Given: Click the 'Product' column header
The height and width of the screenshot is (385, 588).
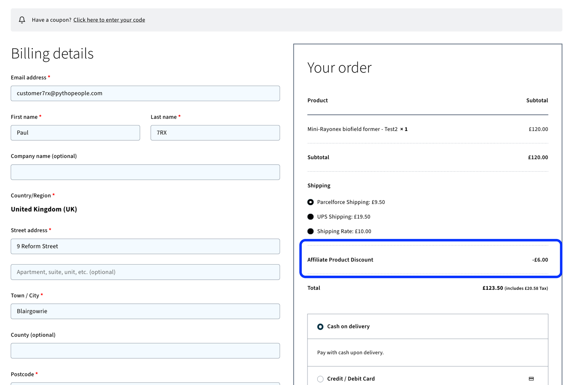Looking at the screenshot, I should click(x=318, y=100).
